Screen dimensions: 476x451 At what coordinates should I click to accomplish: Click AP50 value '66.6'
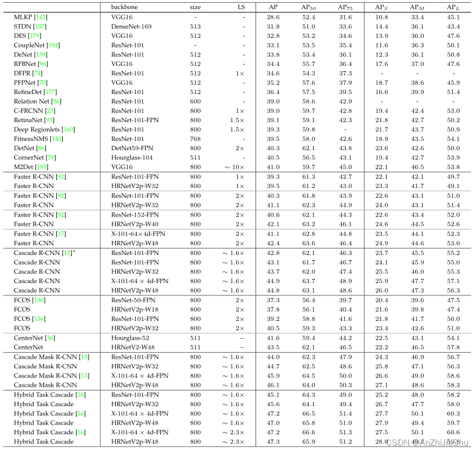tap(309, 433)
